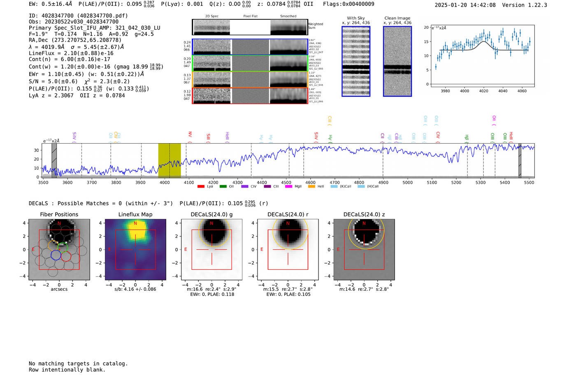Click the blue-bordered 2D spectrum row
The height and width of the screenshot is (392, 576).
point(250,47)
